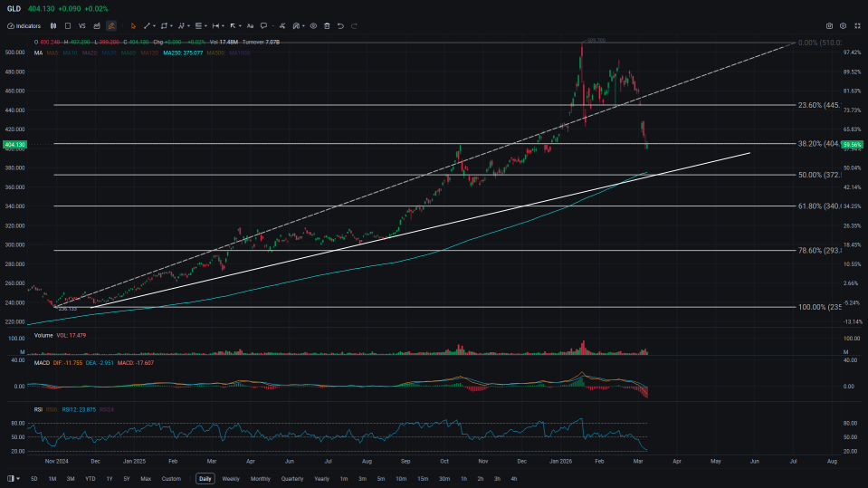
Task: Open the Indicators panel
Action: pyautogui.click(x=24, y=26)
